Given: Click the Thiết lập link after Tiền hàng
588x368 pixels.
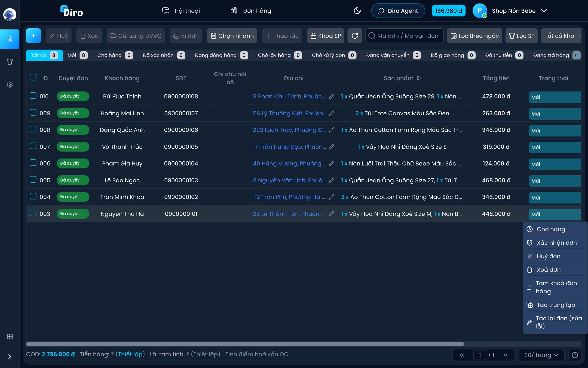Looking at the screenshot, I should click(130, 354).
